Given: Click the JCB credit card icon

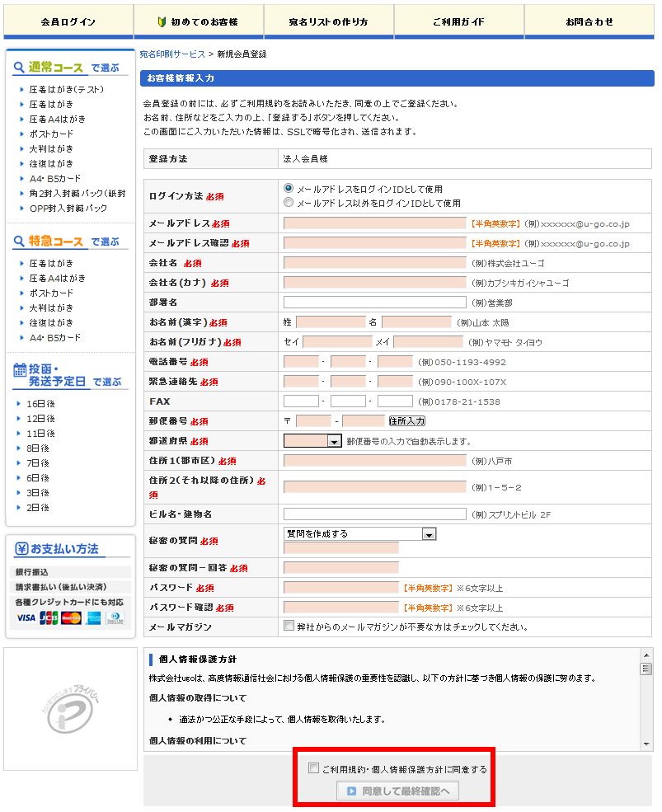Looking at the screenshot, I should (x=48, y=618).
